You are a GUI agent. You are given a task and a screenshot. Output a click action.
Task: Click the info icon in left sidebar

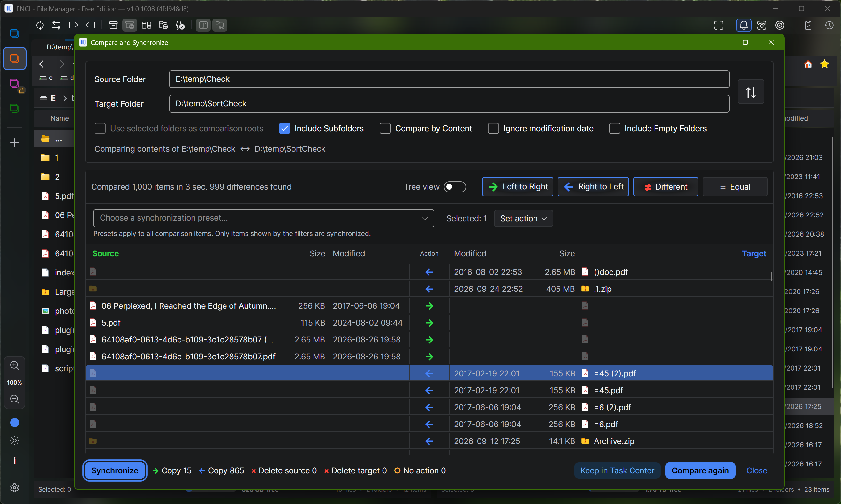click(15, 461)
